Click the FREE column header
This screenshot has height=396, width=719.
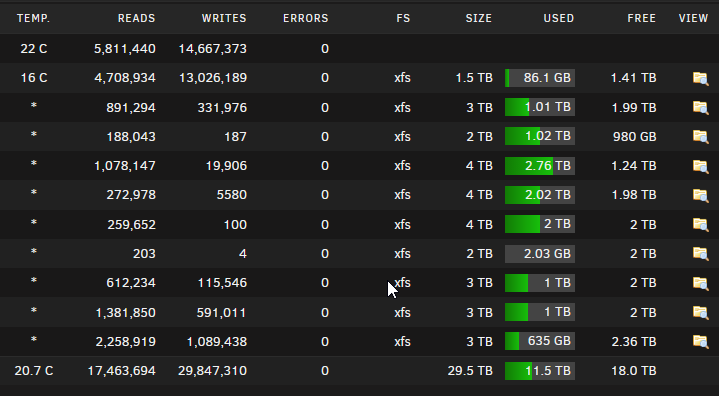[x=642, y=18]
